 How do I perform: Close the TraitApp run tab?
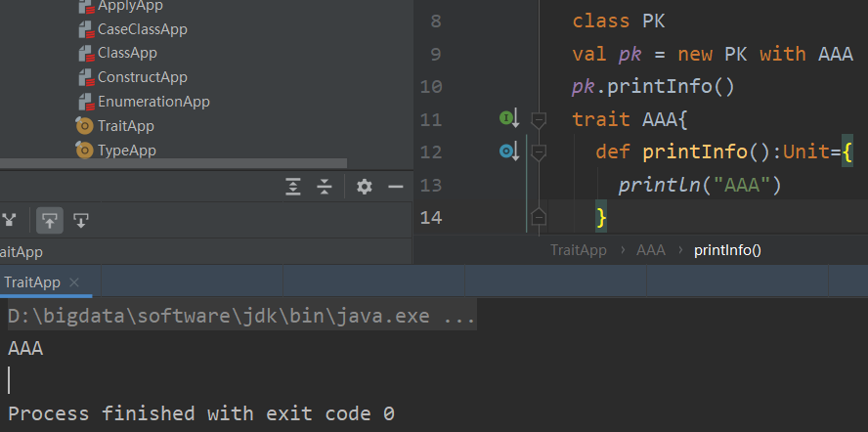pos(73,282)
